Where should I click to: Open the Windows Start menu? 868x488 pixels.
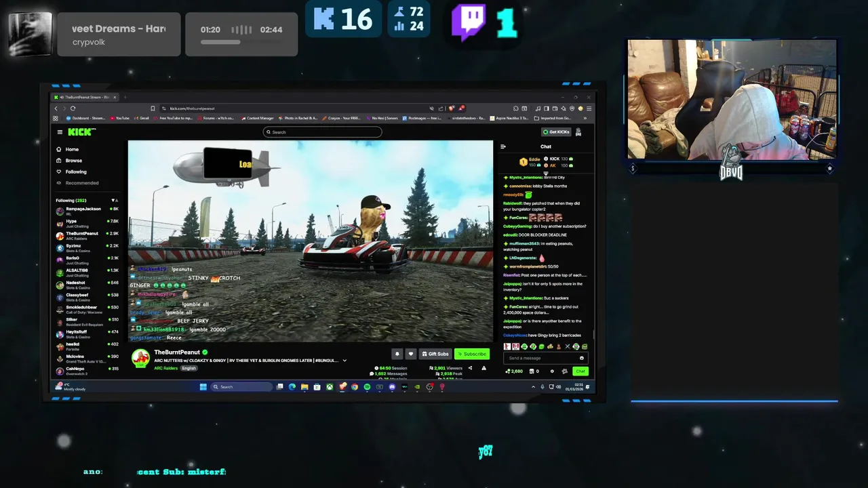(x=203, y=387)
